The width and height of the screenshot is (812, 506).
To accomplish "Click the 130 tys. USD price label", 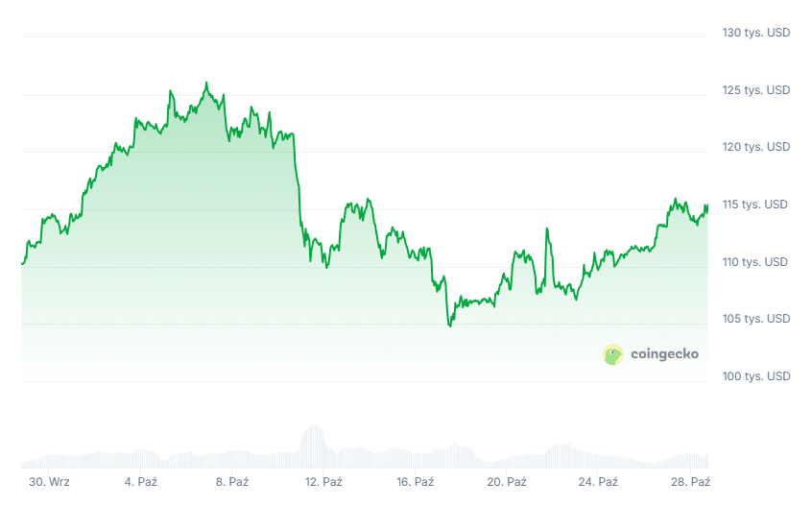I will (756, 33).
